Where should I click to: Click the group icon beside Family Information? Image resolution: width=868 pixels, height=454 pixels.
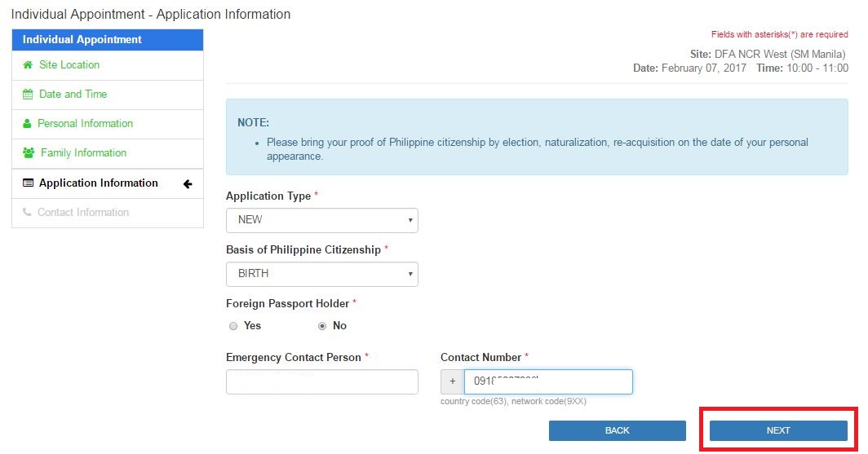point(29,153)
